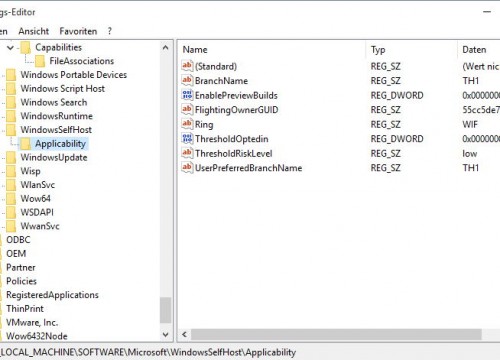
Task: Select the ThresholdRiskLevel value
Action: 234,153
